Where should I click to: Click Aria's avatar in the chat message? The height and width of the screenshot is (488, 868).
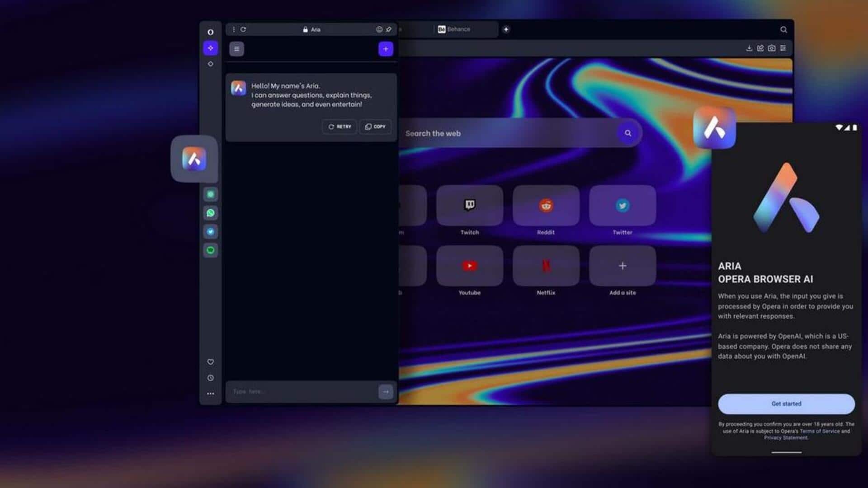click(x=238, y=88)
